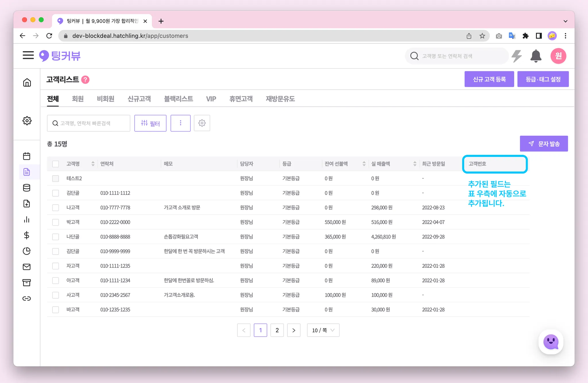Click the lightning bolt quick action icon
588x383 pixels.
click(517, 56)
